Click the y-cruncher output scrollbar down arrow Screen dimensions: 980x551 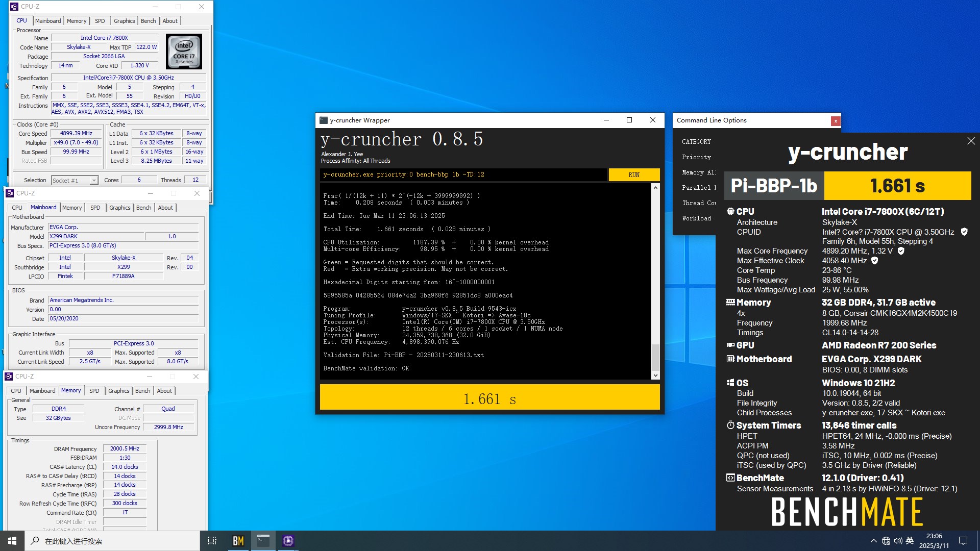click(x=655, y=375)
